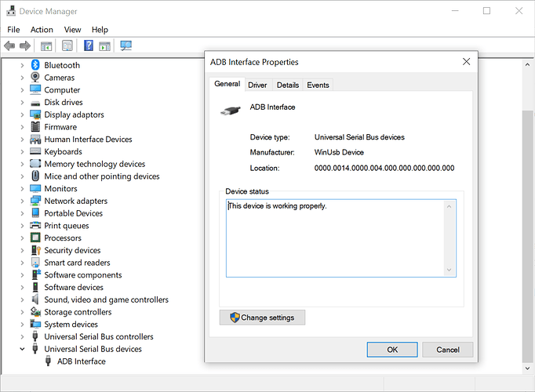Select the Bluetooth category icon
Viewport: 535px width, 392px height.
click(x=35, y=65)
